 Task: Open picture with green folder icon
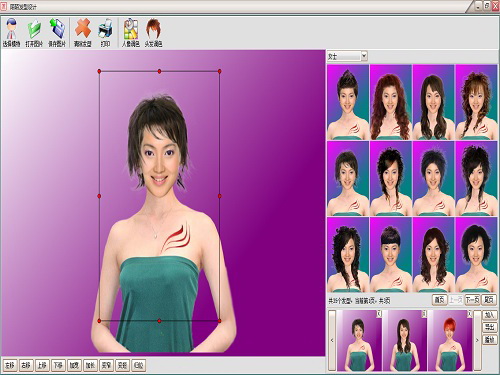coord(34,32)
